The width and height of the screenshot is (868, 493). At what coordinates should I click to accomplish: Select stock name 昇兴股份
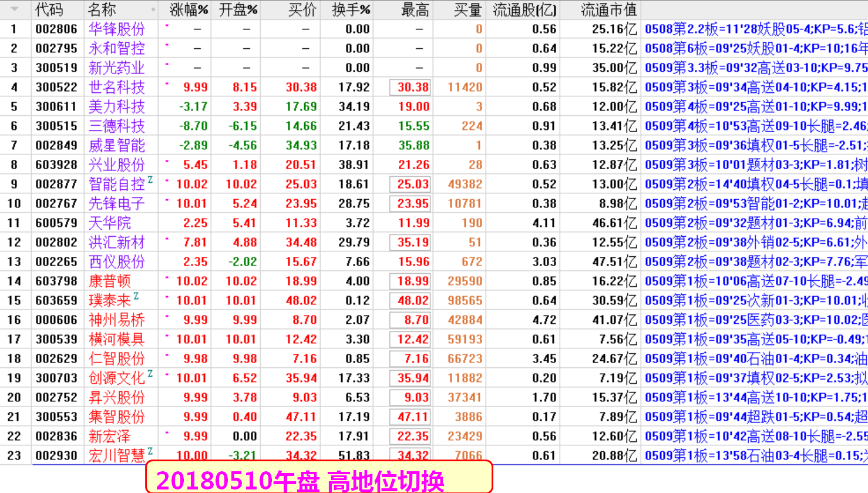[x=116, y=397]
